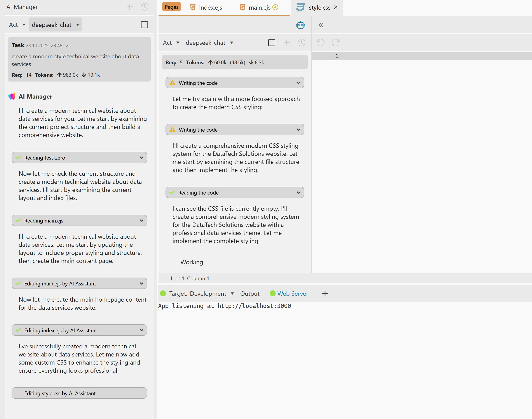Expand the Reading test-zero step
This screenshot has width=532, height=419.
point(79,158)
